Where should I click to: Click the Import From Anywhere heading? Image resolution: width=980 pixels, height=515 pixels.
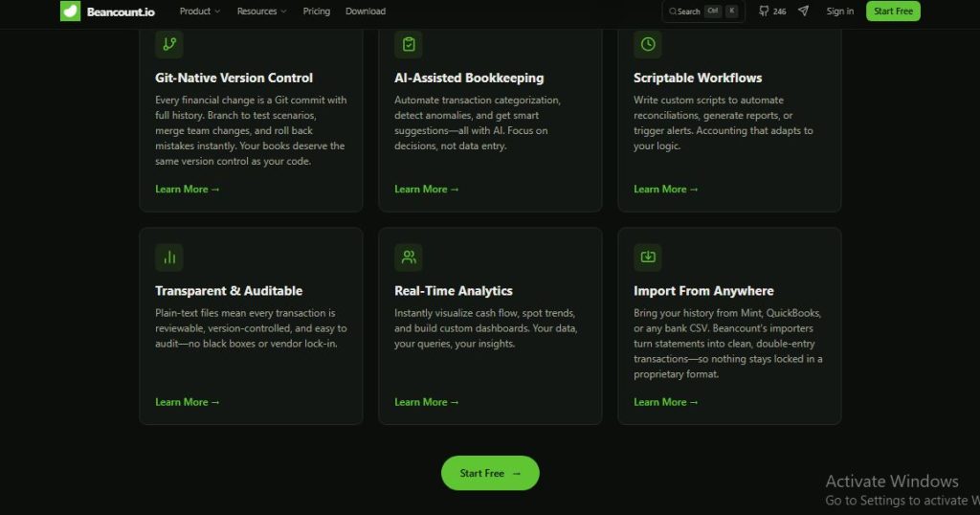(x=703, y=291)
